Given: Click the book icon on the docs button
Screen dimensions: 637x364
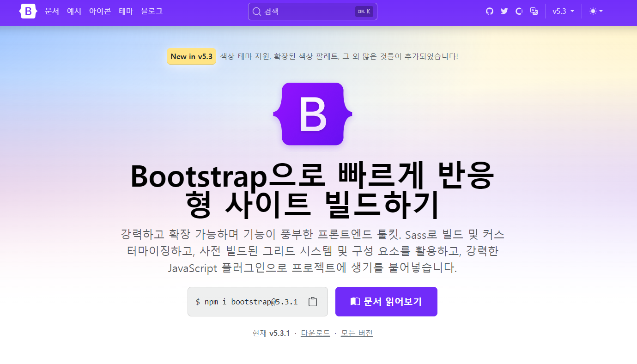Looking at the screenshot, I should point(355,302).
